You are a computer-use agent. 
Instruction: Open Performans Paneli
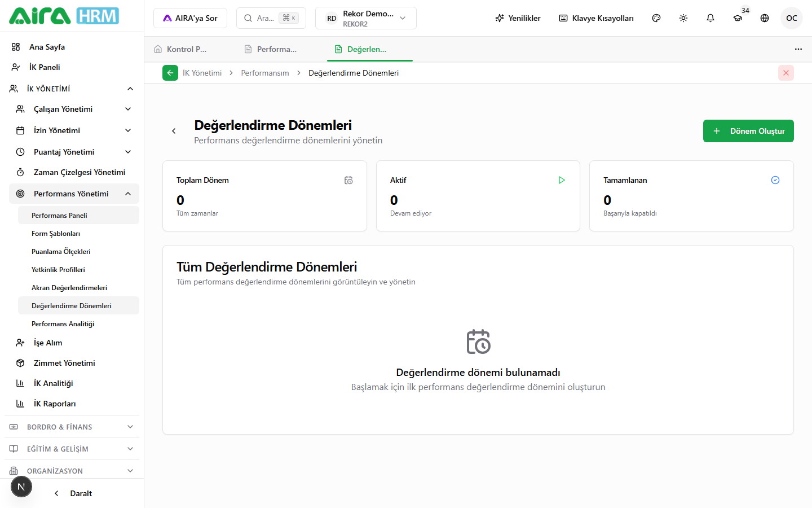pyautogui.click(x=78, y=215)
